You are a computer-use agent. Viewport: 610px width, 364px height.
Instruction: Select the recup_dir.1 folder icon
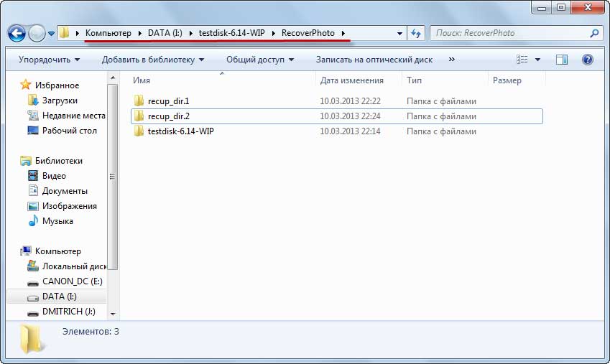(x=139, y=101)
